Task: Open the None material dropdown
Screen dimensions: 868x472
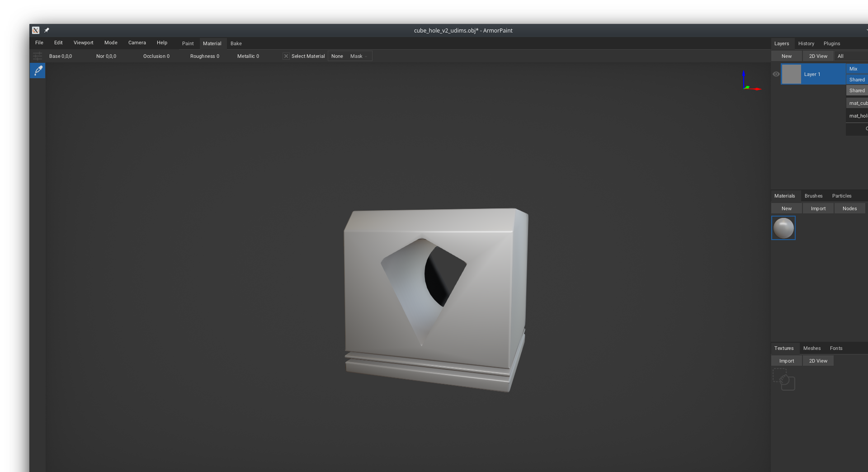Action: pos(337,56)
